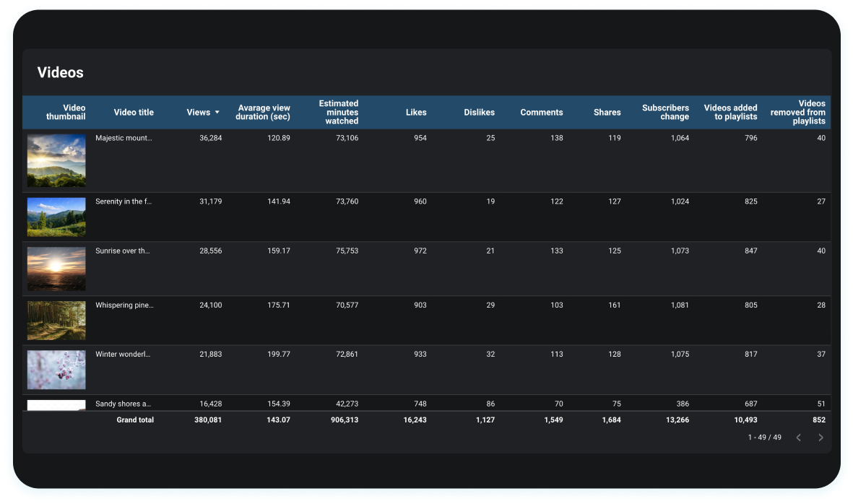The width and height of the screenshot is (853, 504).
Task: Sort the table by Likes column
Action: pyautogui.click(x=416, y=112)
